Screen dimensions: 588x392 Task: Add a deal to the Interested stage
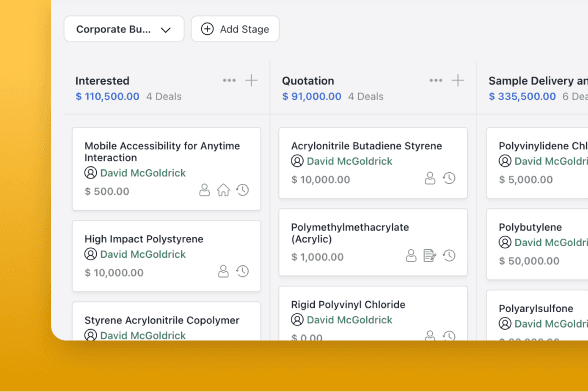(251, 80)
